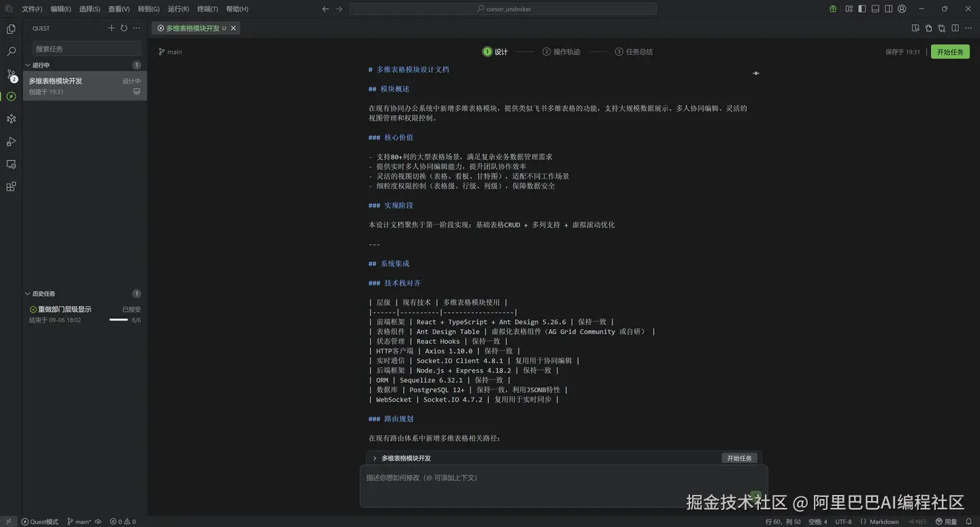Viewport: 980px width, 527px height.
Task: Collapse the 历史任务 section
Action: 28,294
